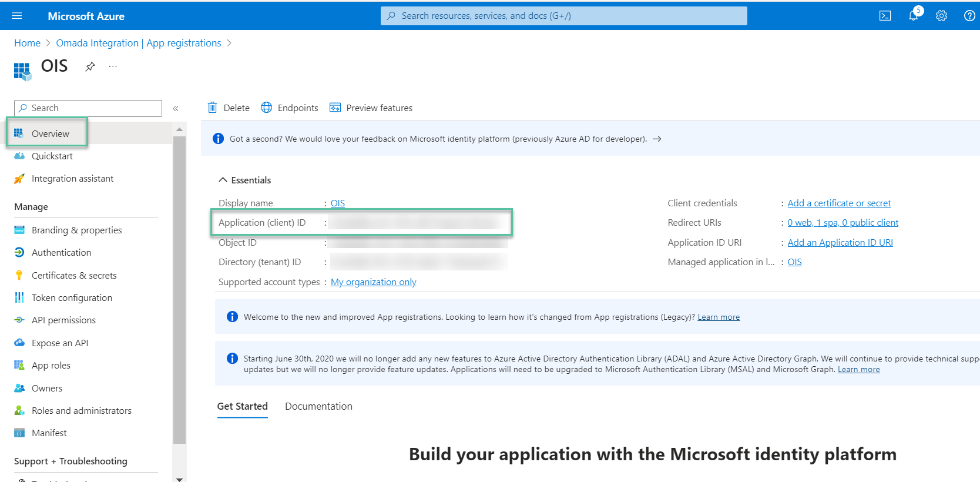The height and width of the screenshot is (482, 980).
Task: Focus the top search resources field
Action: 564,16
